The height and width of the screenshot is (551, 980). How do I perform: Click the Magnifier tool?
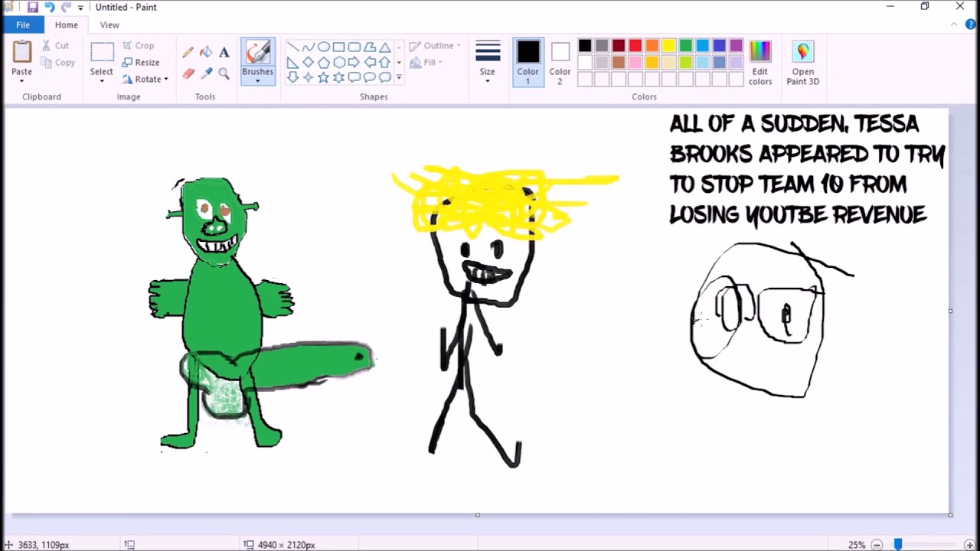click(x=224, y=73)
